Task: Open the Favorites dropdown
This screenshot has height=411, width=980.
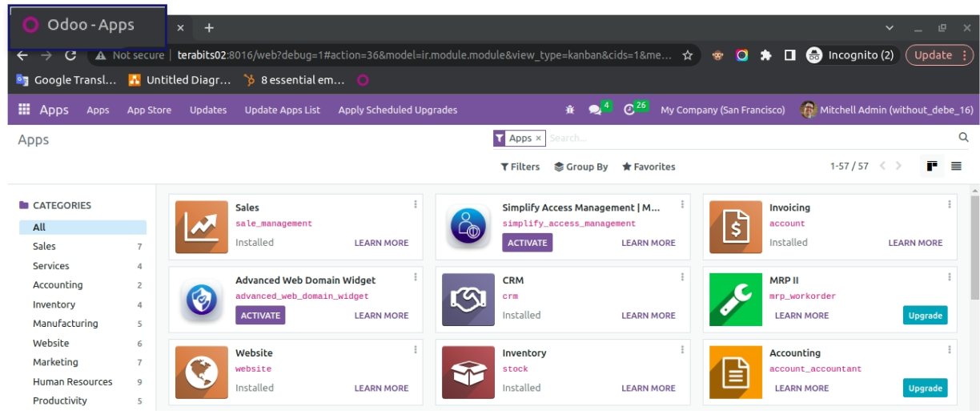Action: [649, 167]
